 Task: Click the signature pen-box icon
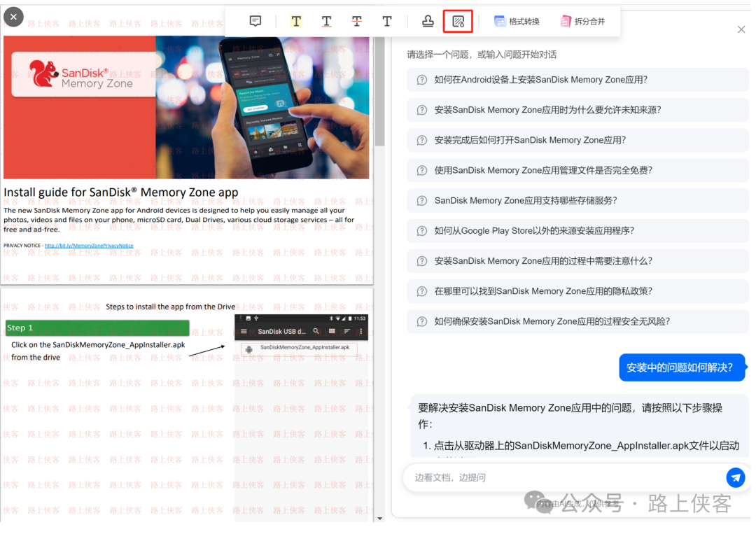coord(458,21)
